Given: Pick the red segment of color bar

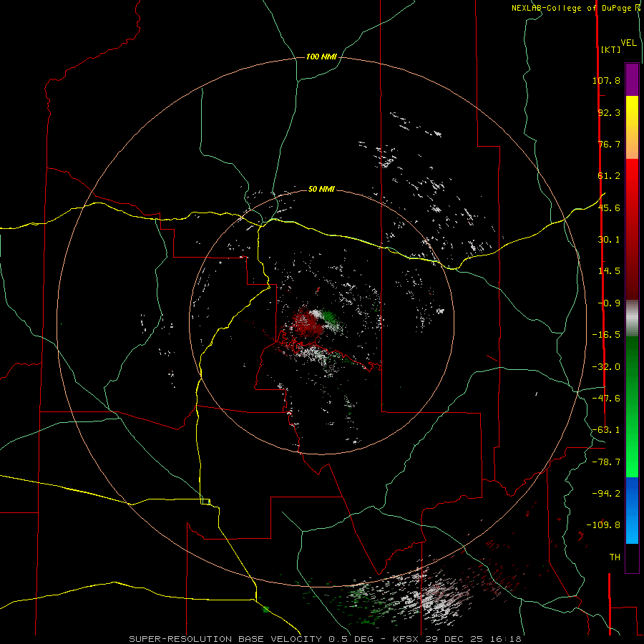Looking at the screenshot, I should click(x=632, y=229).
